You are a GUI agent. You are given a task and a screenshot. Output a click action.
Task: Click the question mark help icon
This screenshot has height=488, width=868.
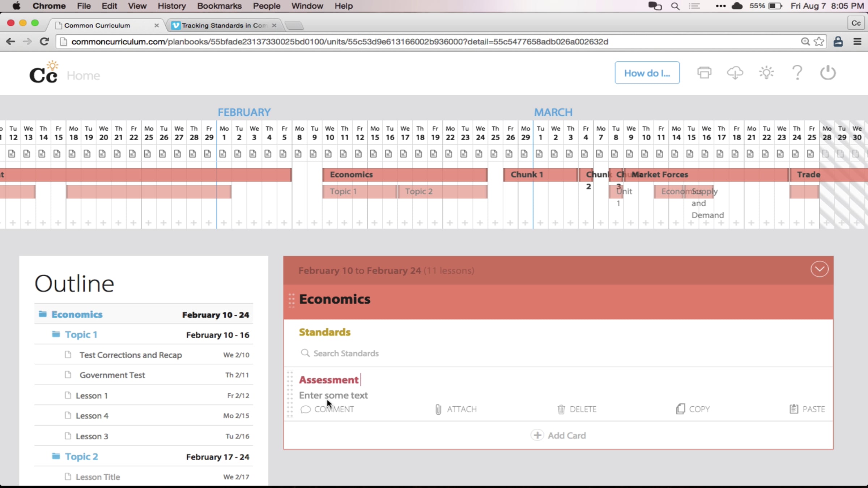coord(797,73)
